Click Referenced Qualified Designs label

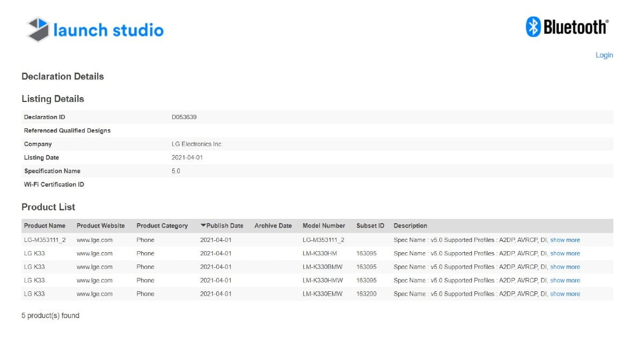coord(67,130)
